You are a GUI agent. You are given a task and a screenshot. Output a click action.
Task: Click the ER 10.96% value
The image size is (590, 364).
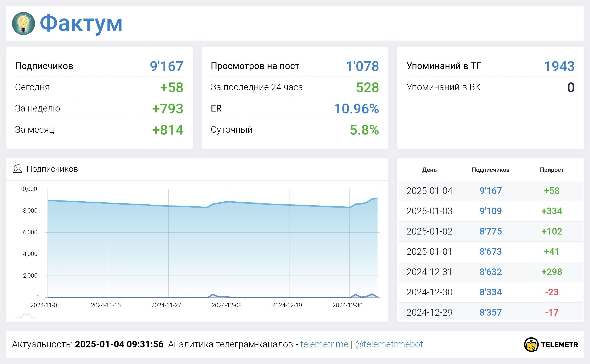pyautogui.click(x=356, y=109)
